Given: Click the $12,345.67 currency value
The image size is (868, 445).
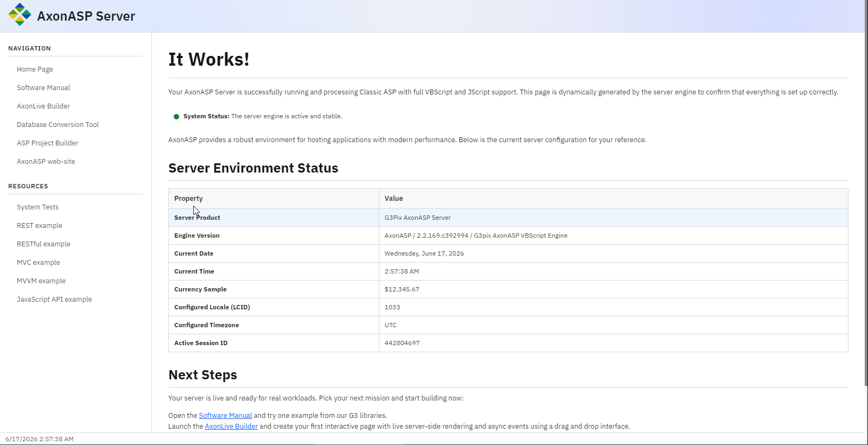Looking at the screenshot, I should 402,289.
